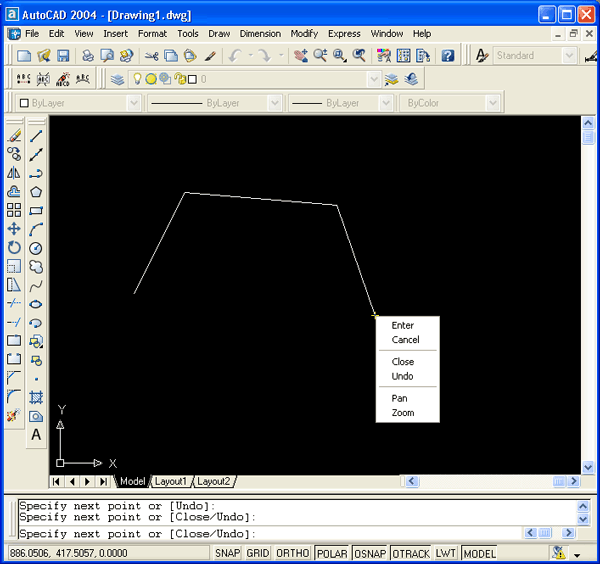
Task: Click Undo in the context menu
Action: 402,377
